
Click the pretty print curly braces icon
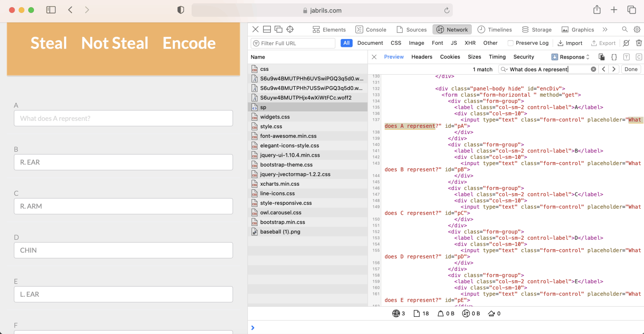point(614,57)
